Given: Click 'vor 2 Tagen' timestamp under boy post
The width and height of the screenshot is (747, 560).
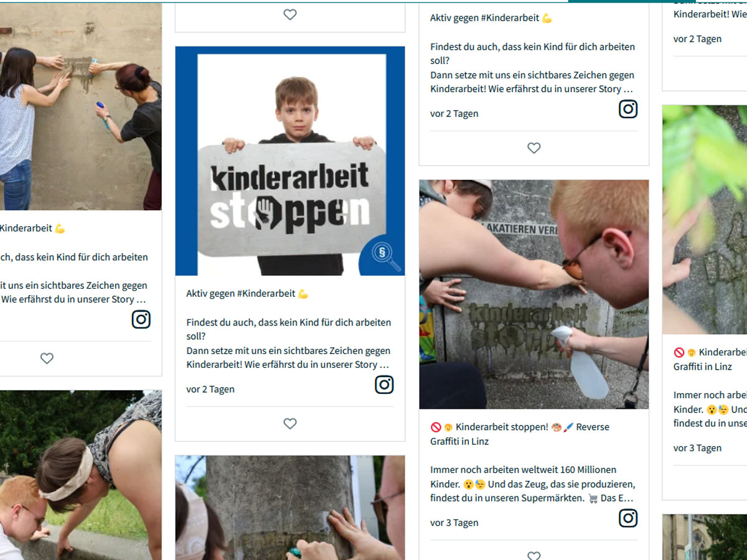Looking at the screenshot, I should [x=210, y=390].
